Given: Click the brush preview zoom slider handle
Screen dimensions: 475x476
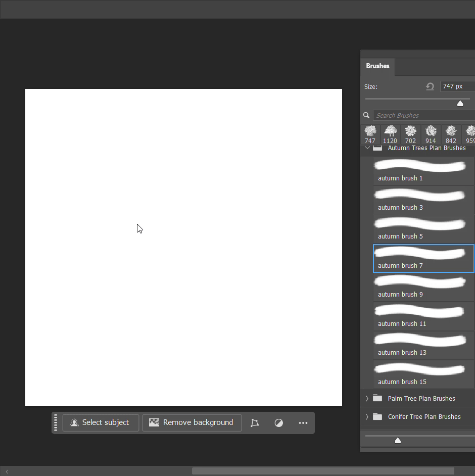Looking at the screenshot, I should pos(398,441).
